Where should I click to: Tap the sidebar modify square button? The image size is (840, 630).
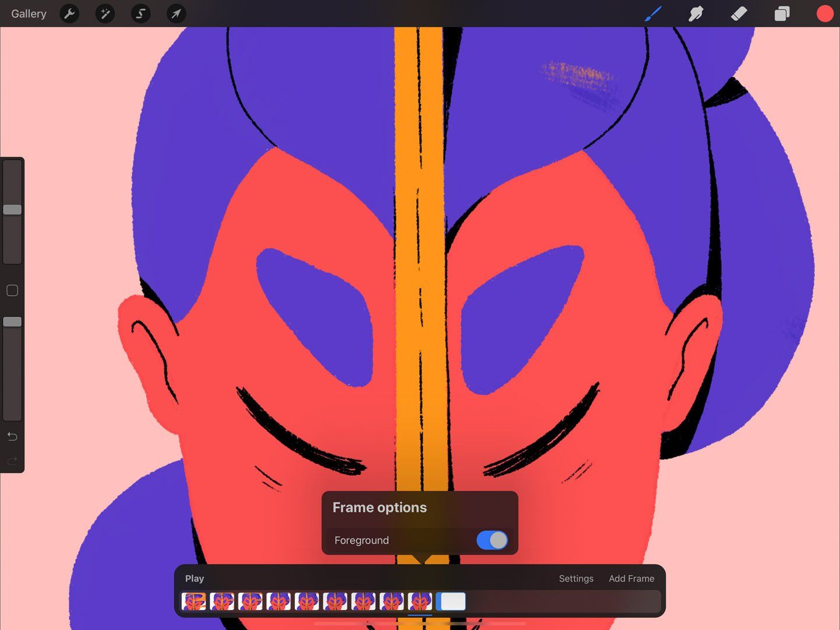click(12, 290)
